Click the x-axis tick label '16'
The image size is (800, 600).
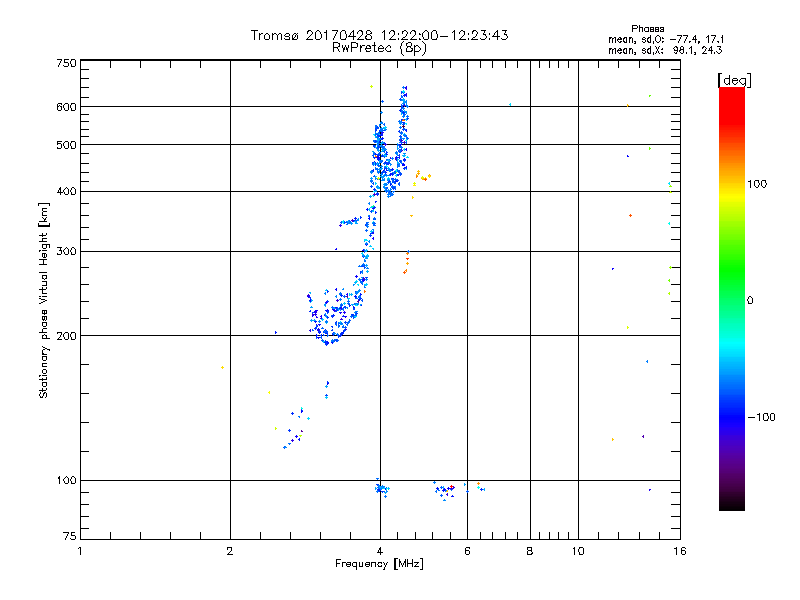[680, 551]
